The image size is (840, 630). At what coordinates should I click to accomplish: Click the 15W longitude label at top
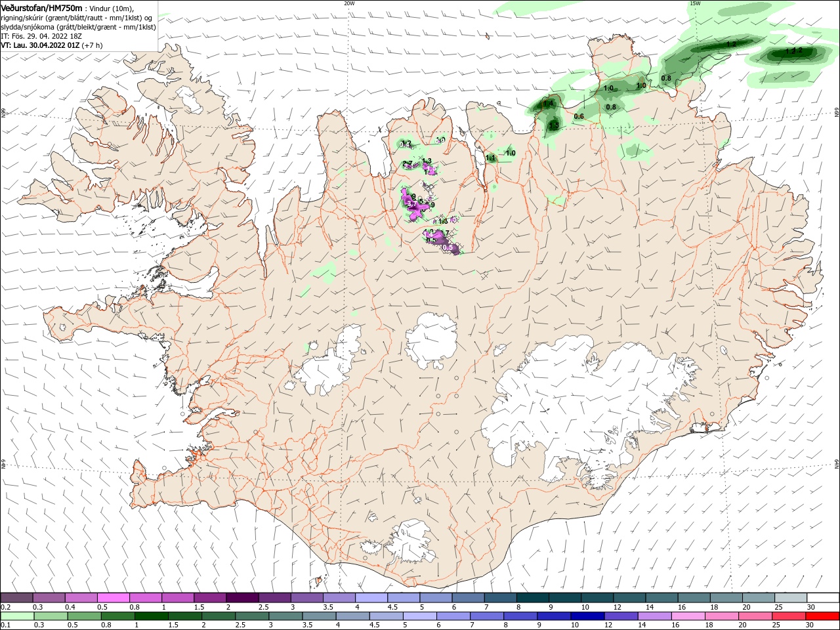coord(694,3)
